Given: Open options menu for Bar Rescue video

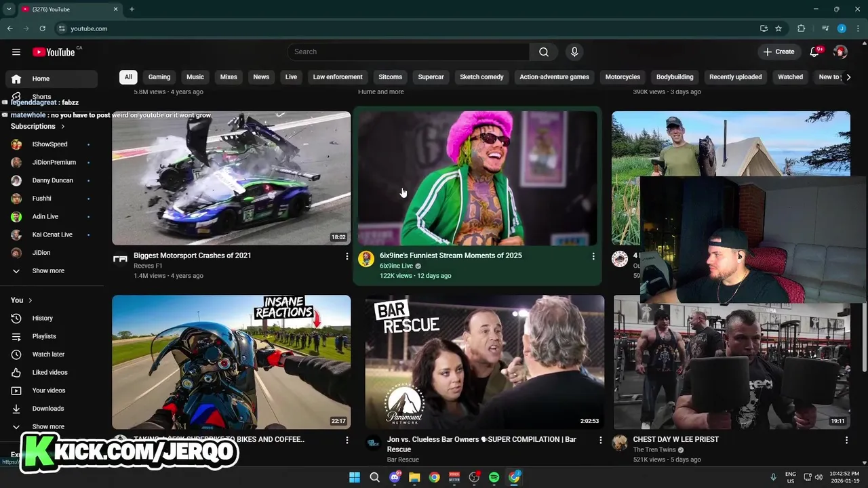Looking at the screenshot, I should [x=600, y=441].
